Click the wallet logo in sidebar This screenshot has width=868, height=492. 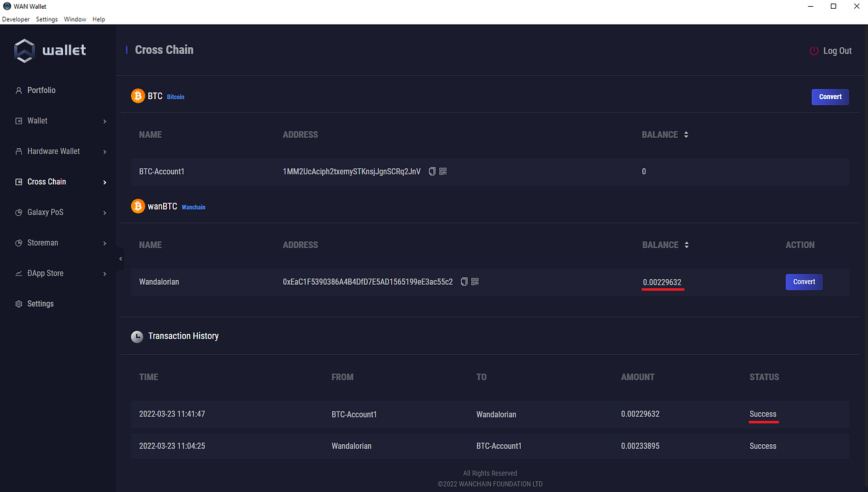click(x=25, y=50)
